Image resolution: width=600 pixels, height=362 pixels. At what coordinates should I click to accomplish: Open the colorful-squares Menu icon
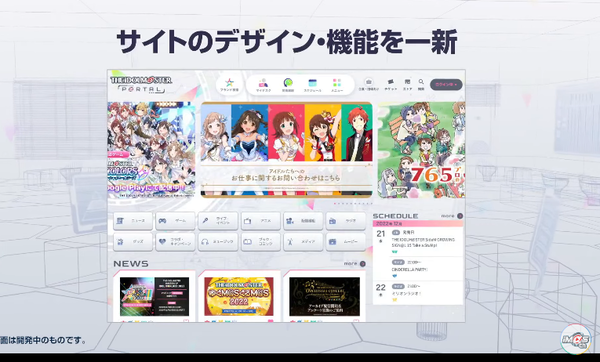[337, 85]
